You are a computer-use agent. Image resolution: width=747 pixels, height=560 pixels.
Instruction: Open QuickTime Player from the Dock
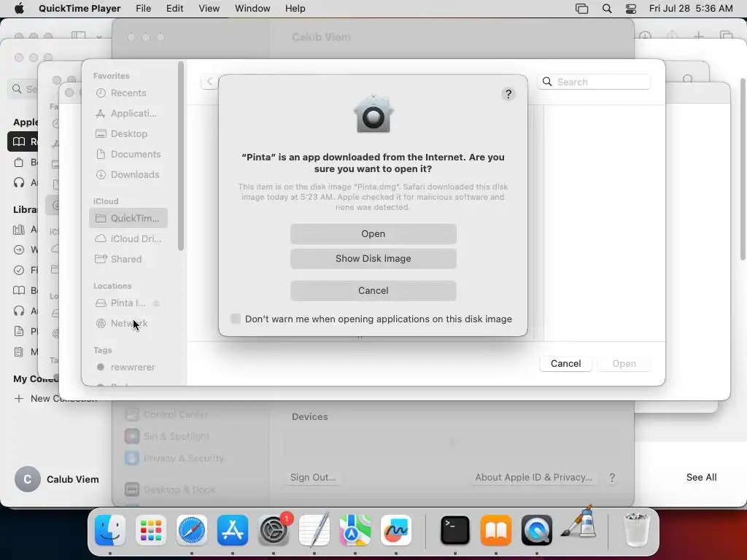pos(536,530)
